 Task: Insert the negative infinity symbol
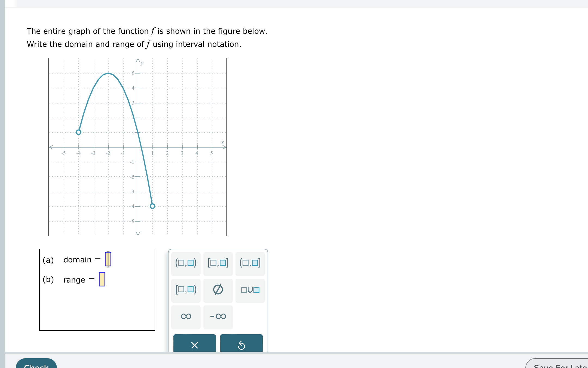[218, 317]
